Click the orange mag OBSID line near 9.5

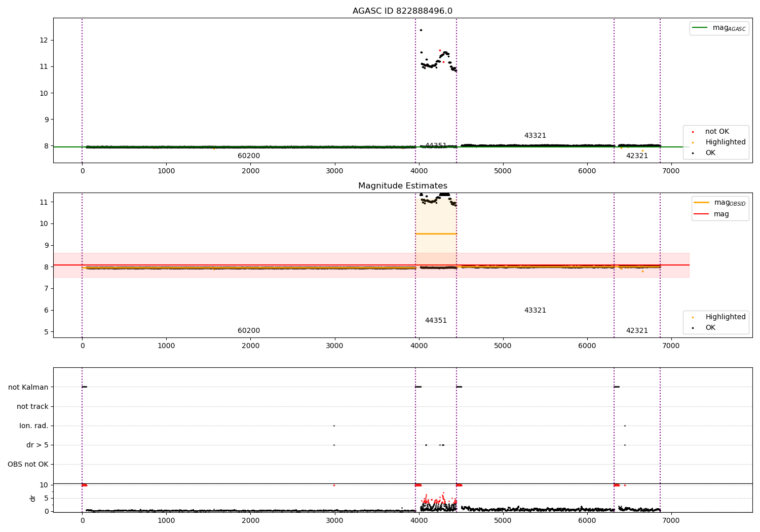(436, 234)
